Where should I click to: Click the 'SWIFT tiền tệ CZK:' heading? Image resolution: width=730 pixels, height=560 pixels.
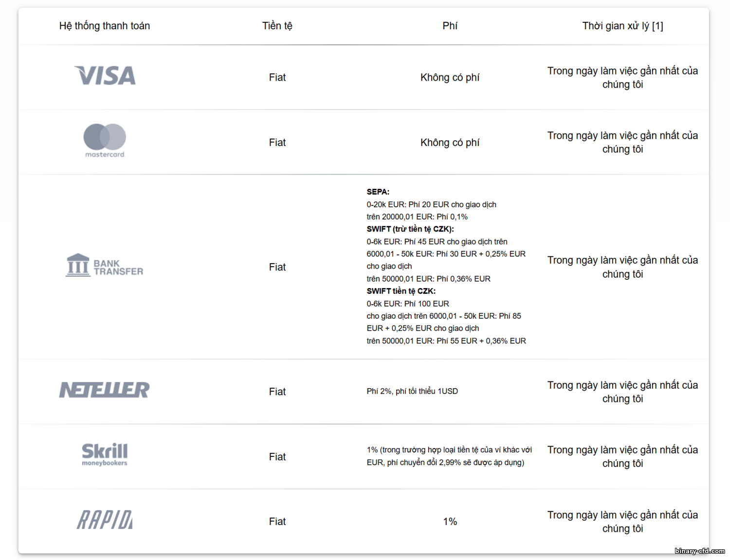point(401,291)
